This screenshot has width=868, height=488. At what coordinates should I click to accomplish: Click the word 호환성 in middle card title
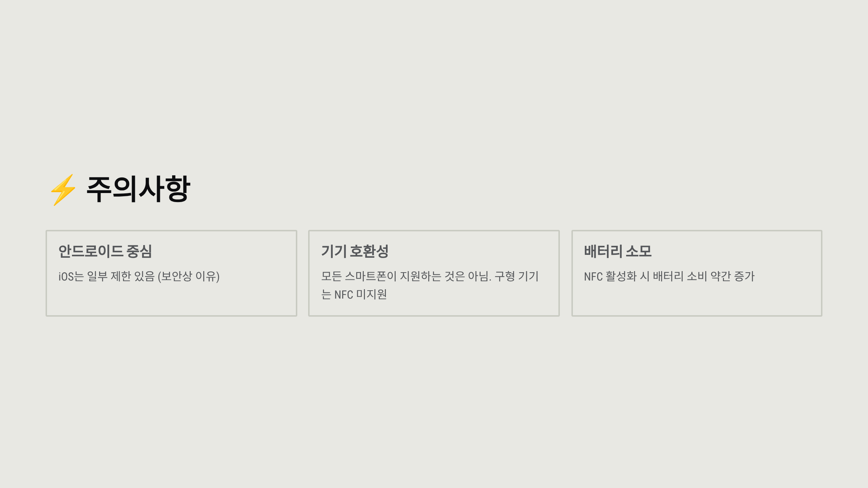369,251
